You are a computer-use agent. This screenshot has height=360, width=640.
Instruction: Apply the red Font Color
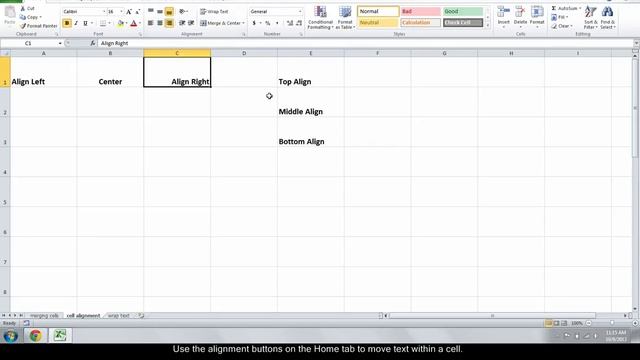click(x=133, y=23)
